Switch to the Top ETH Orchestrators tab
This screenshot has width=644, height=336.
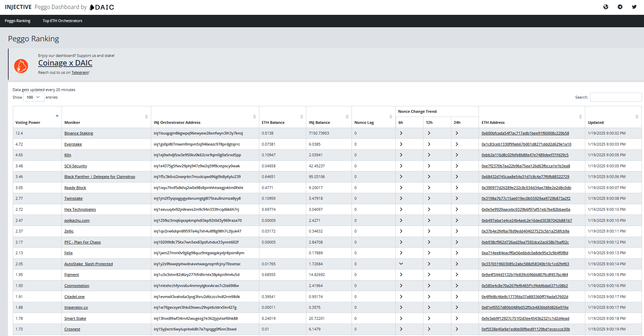tap(62, 21)
